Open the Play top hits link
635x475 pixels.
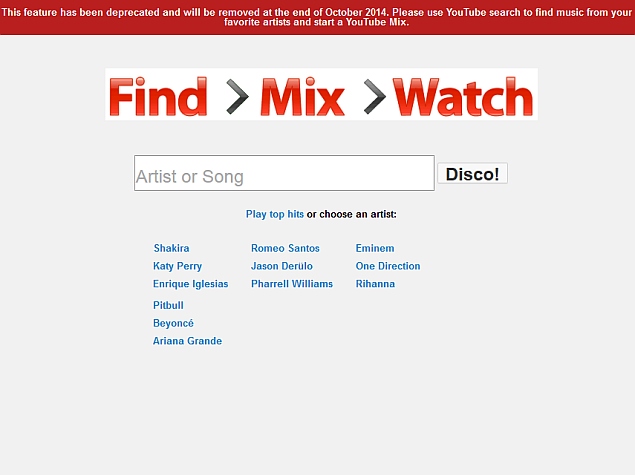[275, 214]
